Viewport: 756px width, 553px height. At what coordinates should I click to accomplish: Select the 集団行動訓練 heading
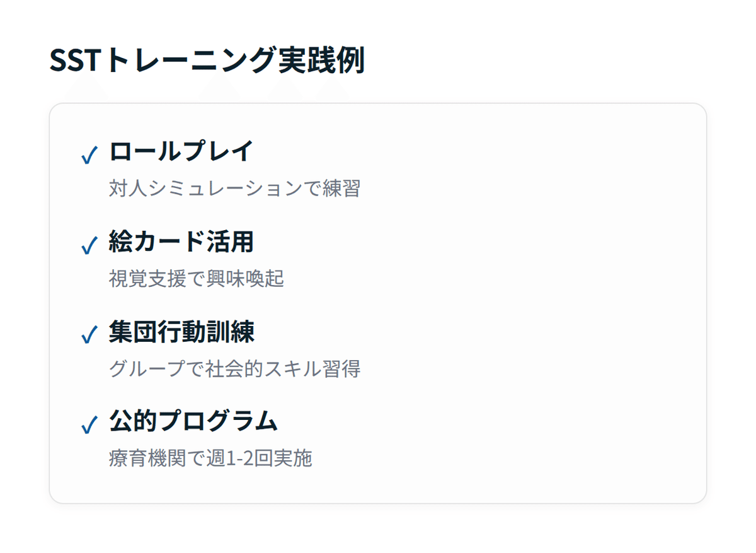181,332
